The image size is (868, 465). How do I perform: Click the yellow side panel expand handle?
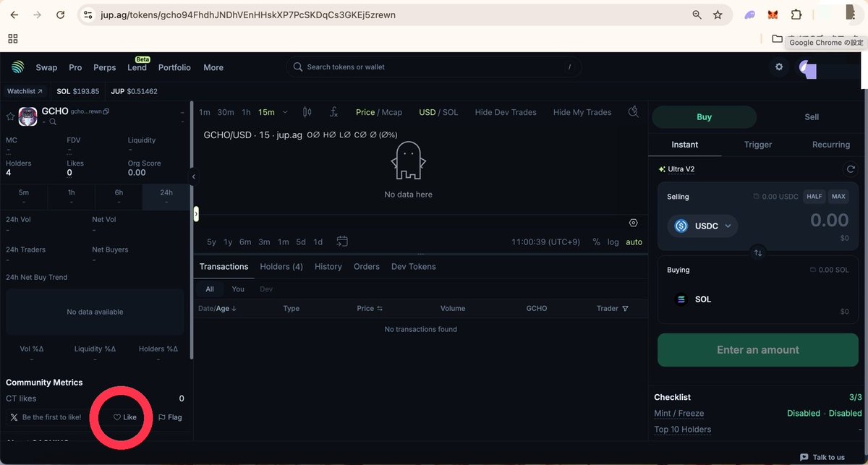[196, 214]
